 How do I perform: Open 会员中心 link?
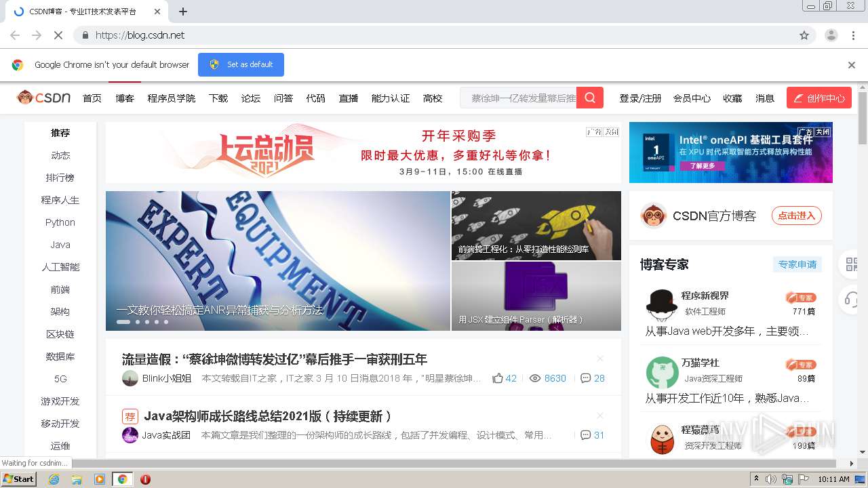tap(692, 98)
